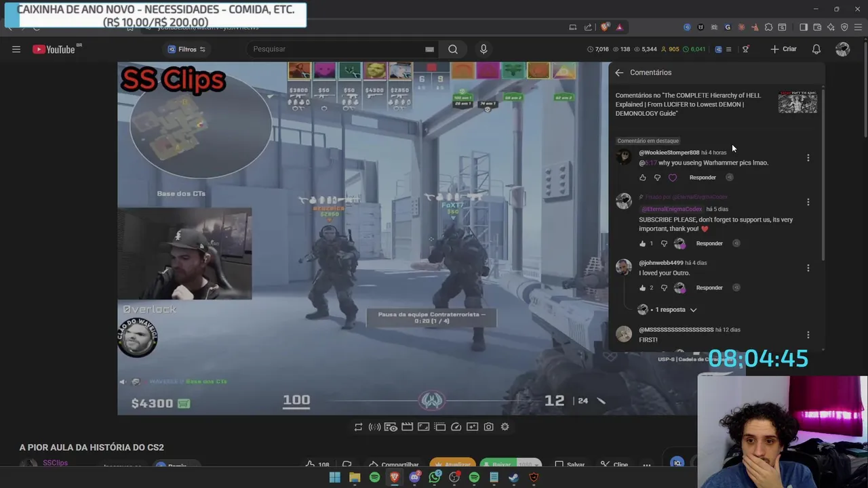Click the magnifier search button
The height and width of the screenshot is (488, 868).
453,49
